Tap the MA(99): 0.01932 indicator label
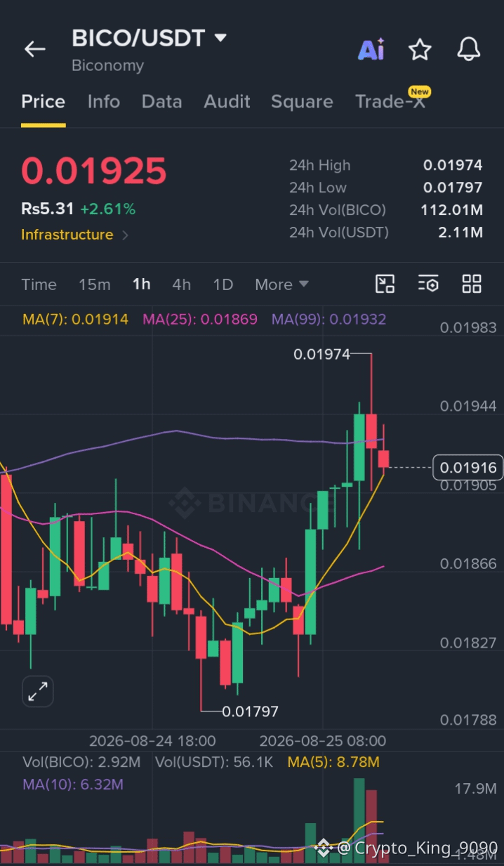 tap(329, 320)
